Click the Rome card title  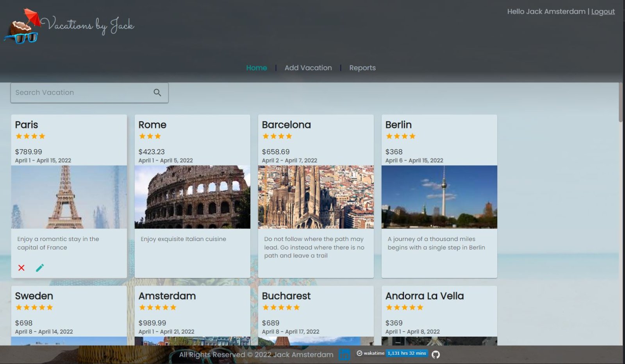pos(152,125)
